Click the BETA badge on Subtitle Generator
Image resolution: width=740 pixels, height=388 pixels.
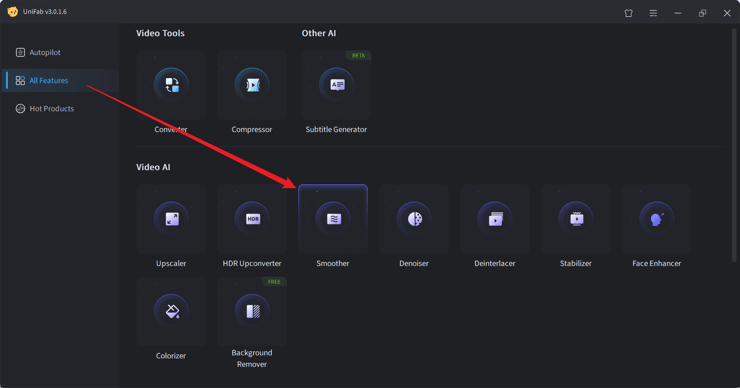pos(359,55)
